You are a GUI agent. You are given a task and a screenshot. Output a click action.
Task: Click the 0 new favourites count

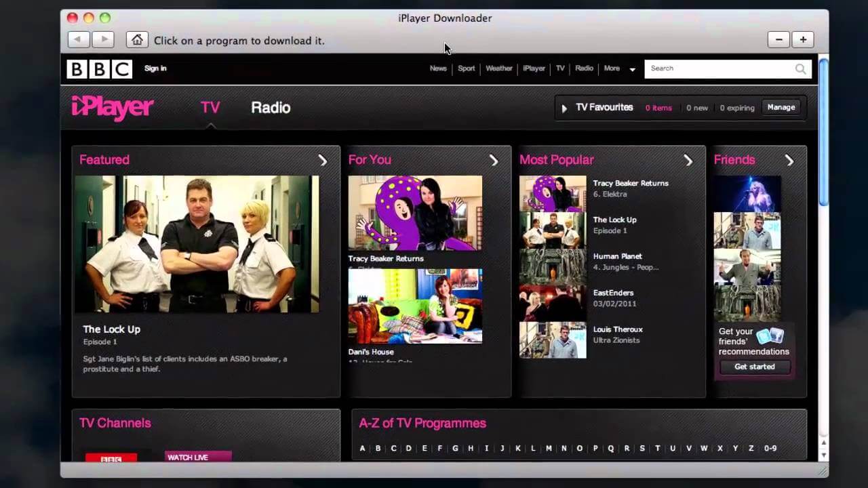coord(697,108)
